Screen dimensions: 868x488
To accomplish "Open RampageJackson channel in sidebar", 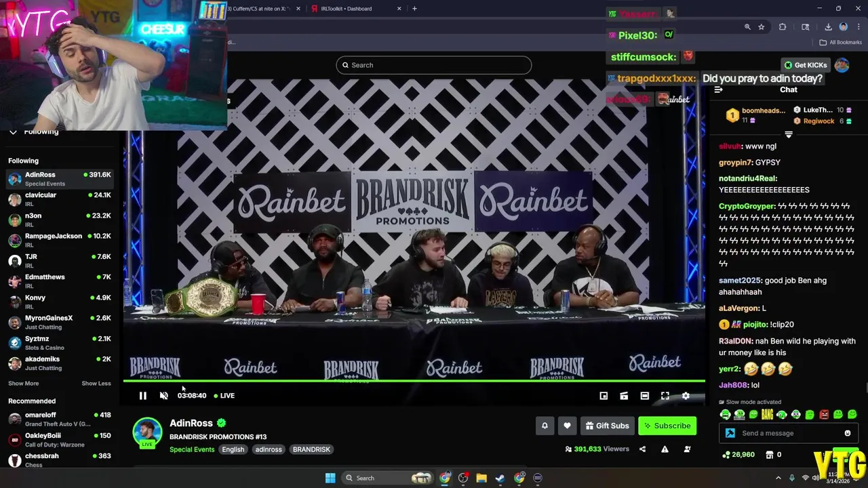I will [60, 240].
